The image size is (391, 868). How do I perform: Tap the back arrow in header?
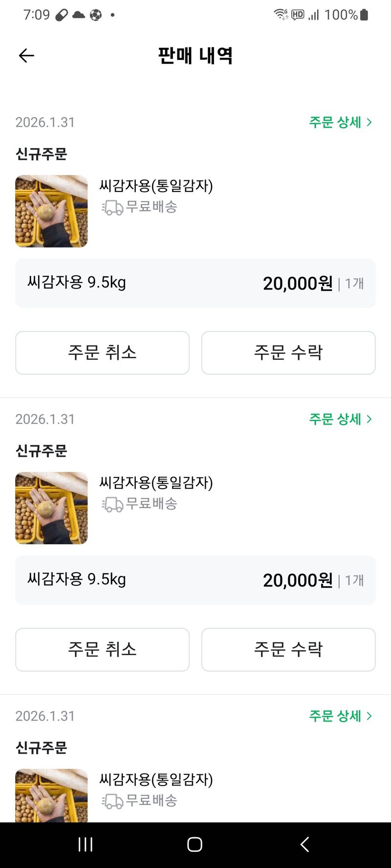[26, 56]
